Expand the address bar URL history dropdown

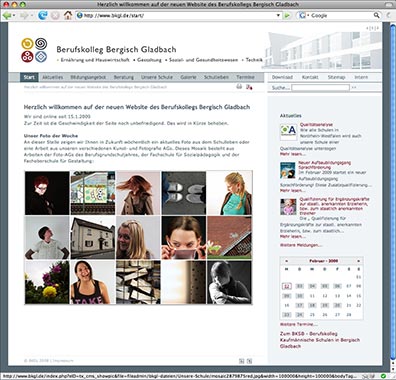point(278,15)
